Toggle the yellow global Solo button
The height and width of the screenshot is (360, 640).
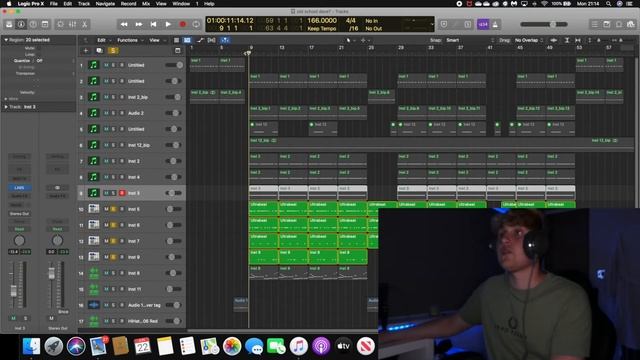coord(113,51)
